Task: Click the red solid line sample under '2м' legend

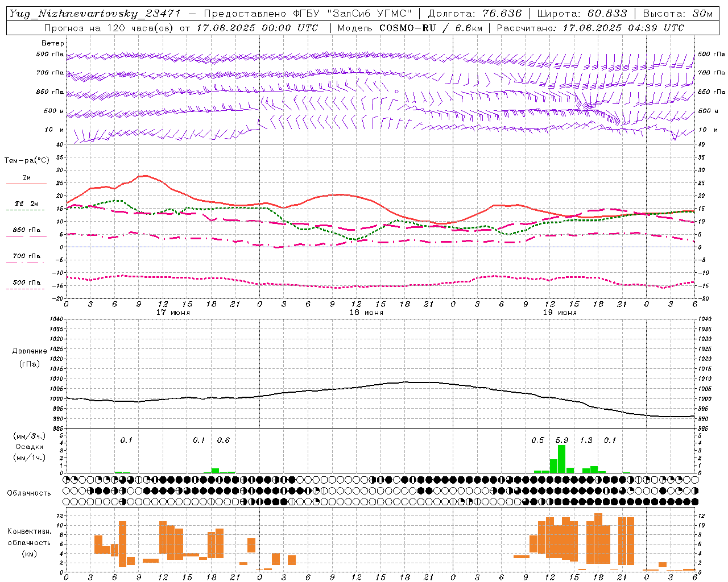Action: [x=26, y=184]
